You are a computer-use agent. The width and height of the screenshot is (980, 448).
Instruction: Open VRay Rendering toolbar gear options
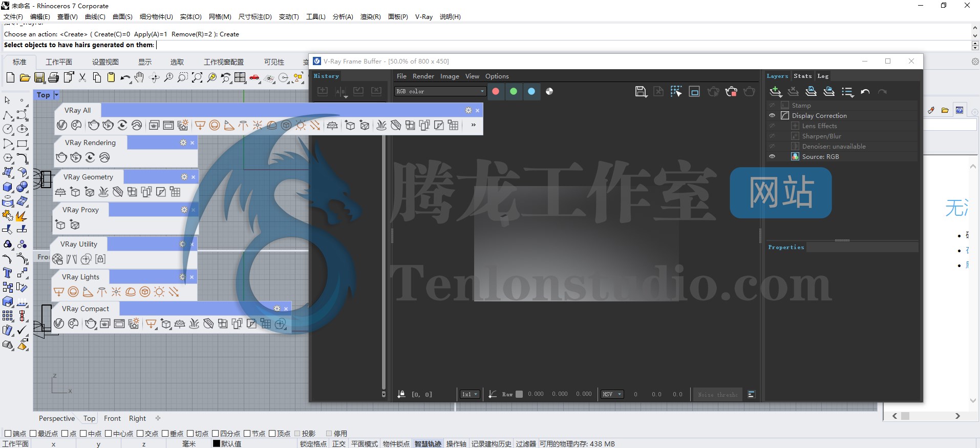tap(183, 142)
